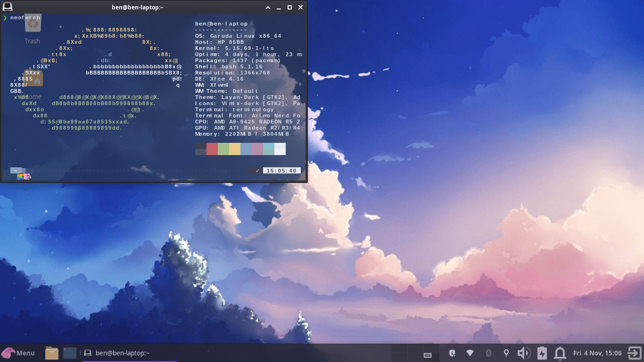Launch the file manager from the panel
This screenshot has width=644, height=362.
(x=52, y=353)
